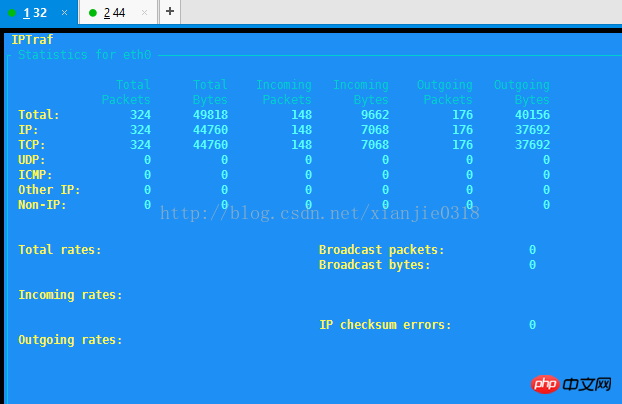Viewport: 622px width, 404px height.
Task: Click the "Broadcast packets:" label
Action: pos(381,250)
